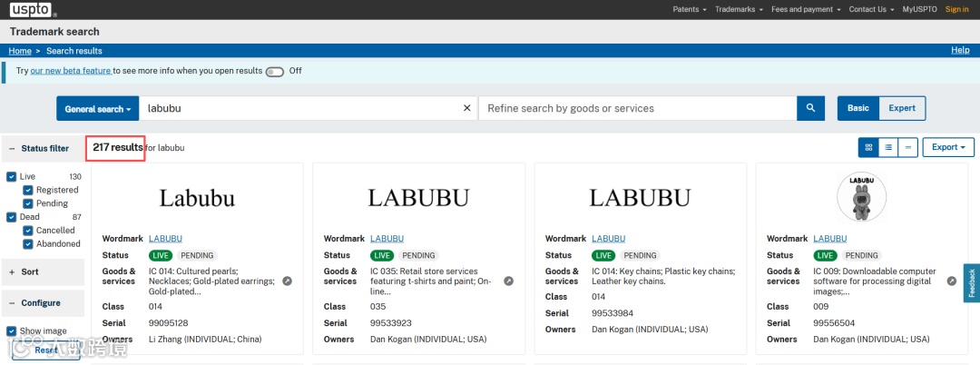The width and height of the screenshot is (980, 365).
Task: Follow our new beta feature link
Action: [71, 71]
